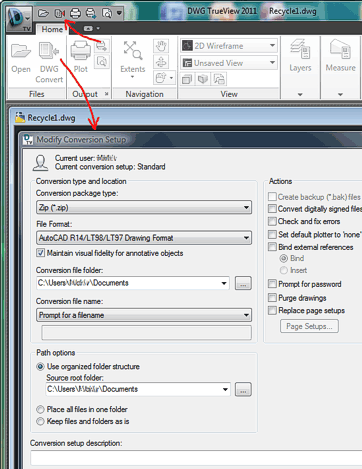Click DWG Convert icon in quick access toolbar
Viewport: 362px width, 469px height.
[60, 13]
